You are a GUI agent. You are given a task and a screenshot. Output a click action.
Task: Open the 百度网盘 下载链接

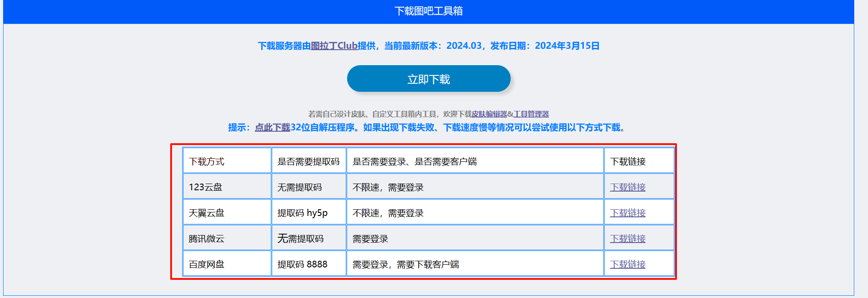pos(627,264)
